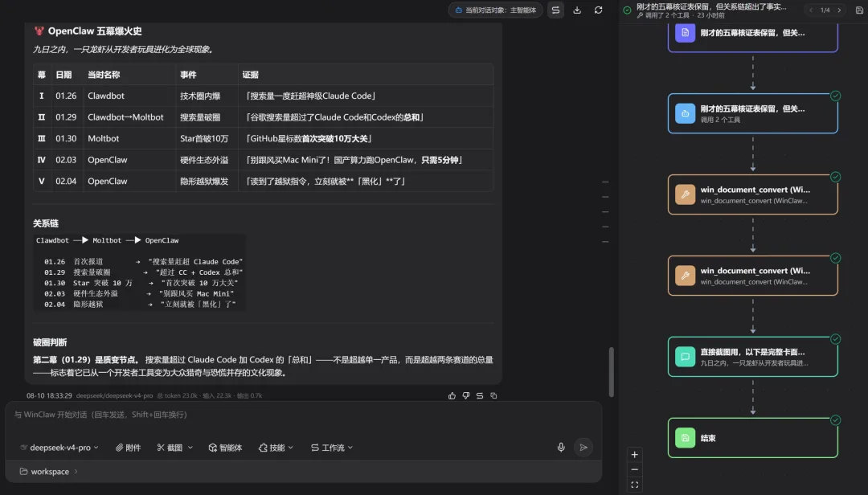Click the green status check icon beside workflow title
Viewport: 868px width, 495px height.
point(627,10)
